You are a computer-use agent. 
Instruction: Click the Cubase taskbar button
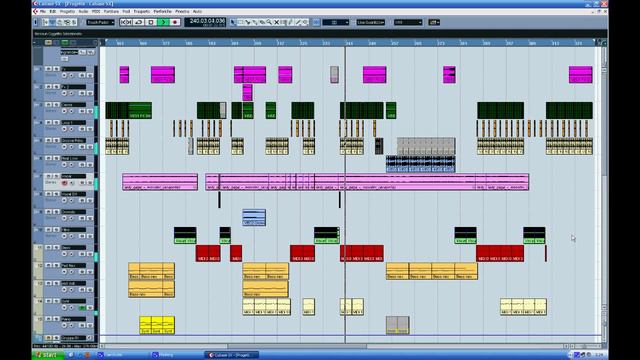(x=231, y=355)
